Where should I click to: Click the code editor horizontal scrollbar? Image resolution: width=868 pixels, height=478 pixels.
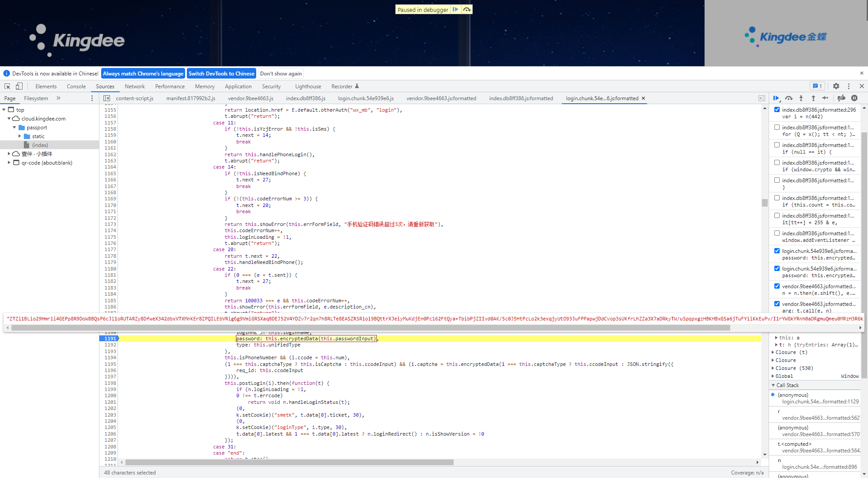click(x=289, y=462)
